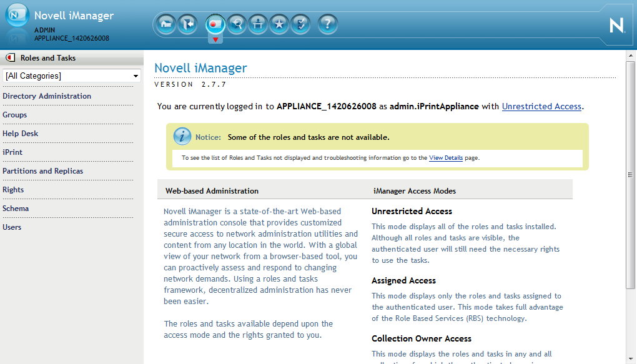The width and height of the screenshot is (637, 364).
Task: Click the iManager Access Modes heading
Action: 415,191
